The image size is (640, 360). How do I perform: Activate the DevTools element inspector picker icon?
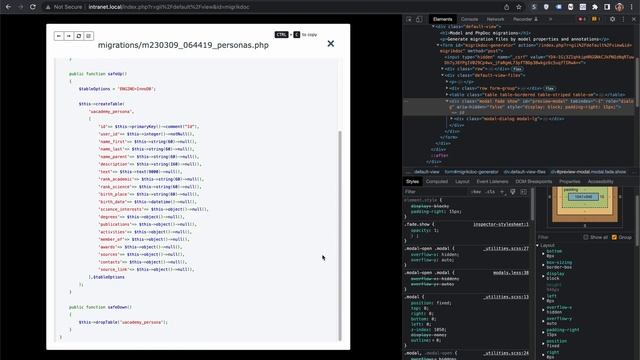click(409, 19)
